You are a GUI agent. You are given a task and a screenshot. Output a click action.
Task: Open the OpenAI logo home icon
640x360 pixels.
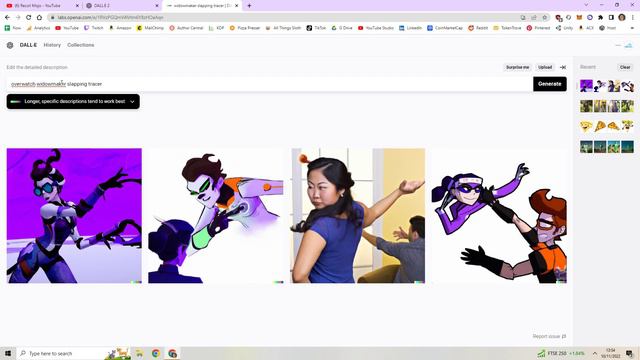[10, 45]
